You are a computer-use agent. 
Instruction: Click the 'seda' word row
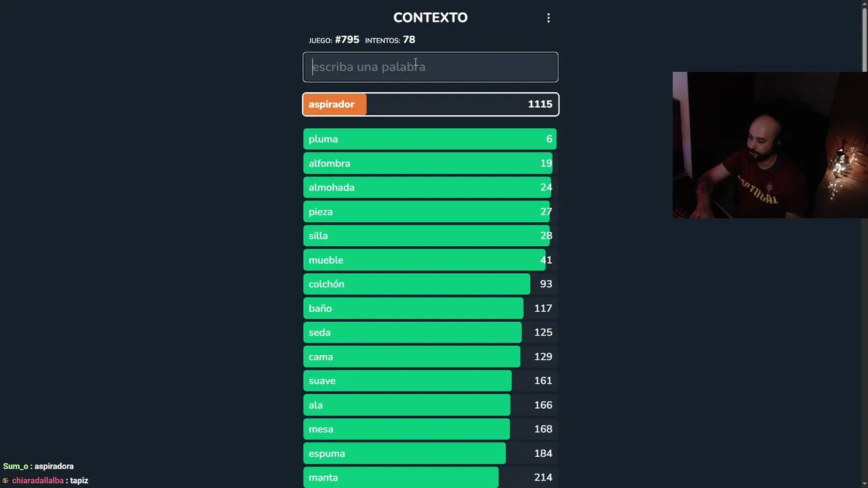point(430,333)
